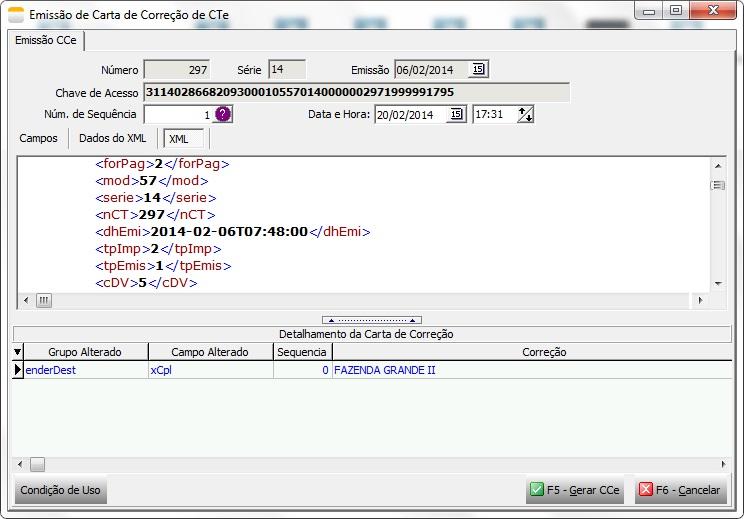This screenshot has width=744, height=519.
Task: Click the Série field showing 14
Action: coord(287,69)
